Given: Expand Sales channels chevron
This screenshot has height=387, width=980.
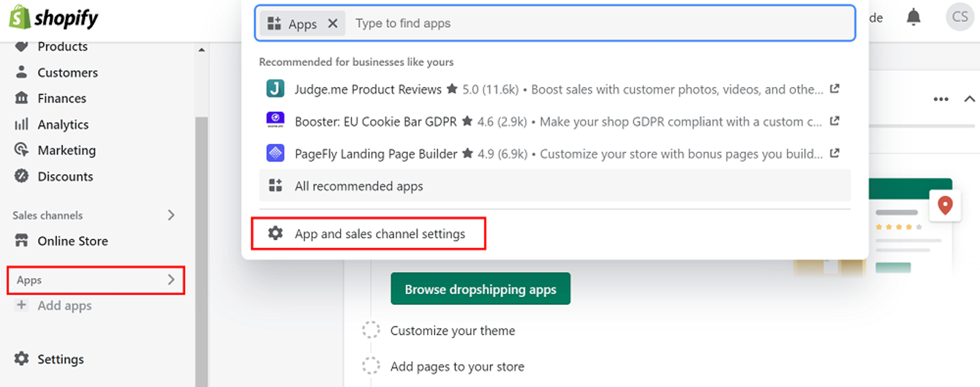Looking at the screenshot, I should pyautogui.click(x=171, y=215).
